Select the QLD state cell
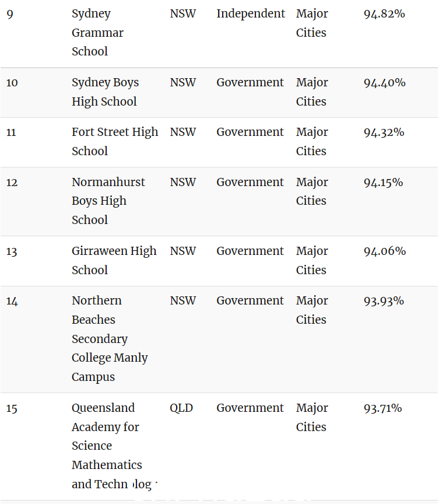Image resolution: width=439 pixels, height=504 pixels. pyautogui.click(x=181, y=408)
